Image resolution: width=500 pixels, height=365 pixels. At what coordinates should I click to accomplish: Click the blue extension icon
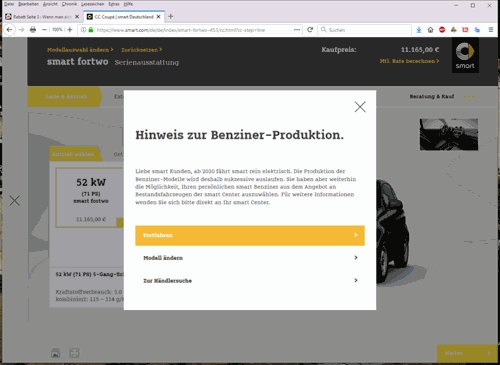click(477, 30)
